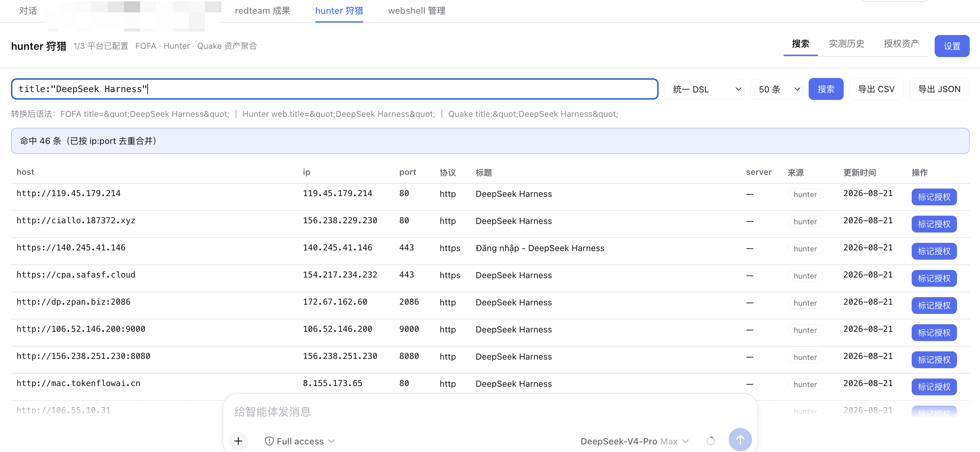This screenshot has width=980, height=452.
Task: Click the 命中 46 条 result summary banner
Action: coord(490,141)
